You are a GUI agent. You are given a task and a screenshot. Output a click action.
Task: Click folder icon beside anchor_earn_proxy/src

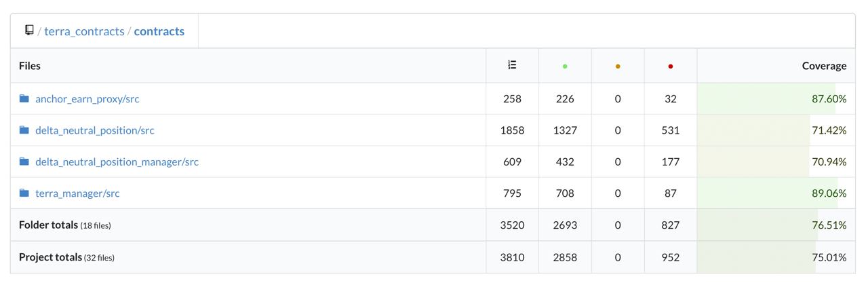(x=24, y=98)
